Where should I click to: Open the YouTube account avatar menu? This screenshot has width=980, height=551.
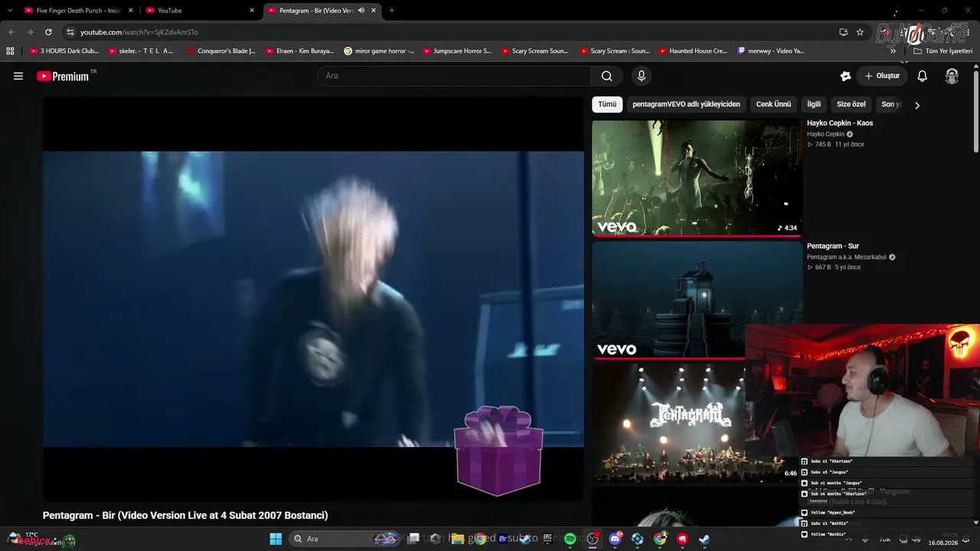pos(952,76)
